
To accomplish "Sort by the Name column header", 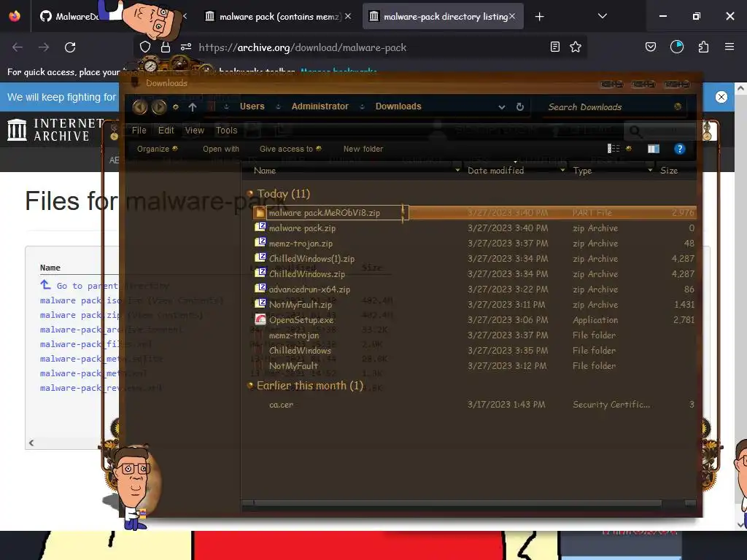I will point(264,171).
